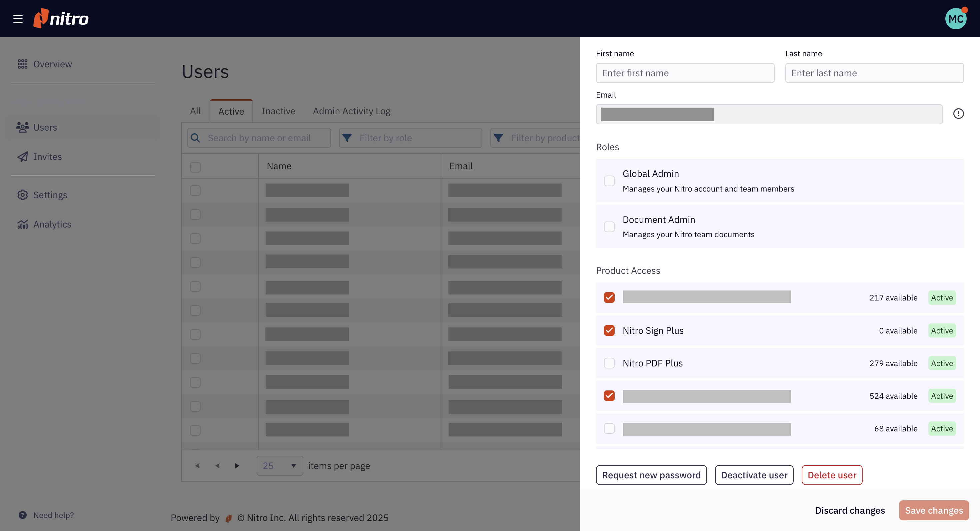This screenshot has width=980, height=531.
Task: Click the Need help question icon
Action: click(x=22, y=515)
